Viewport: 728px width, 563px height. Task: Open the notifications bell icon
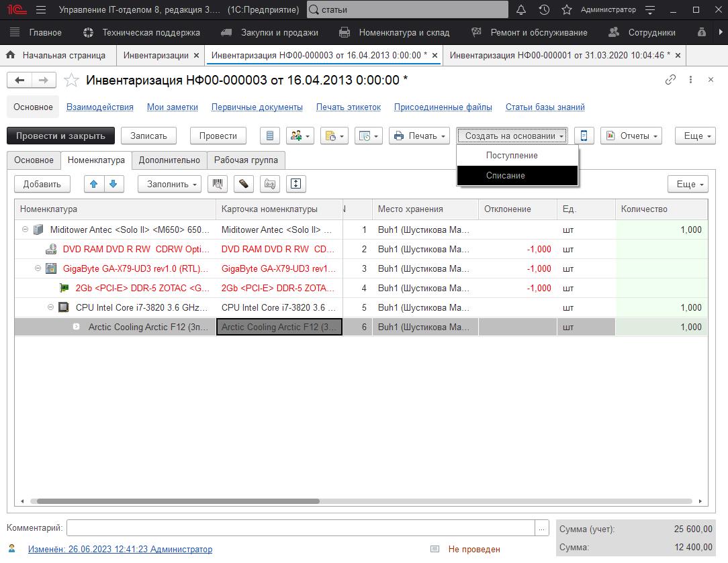[521, 10]
